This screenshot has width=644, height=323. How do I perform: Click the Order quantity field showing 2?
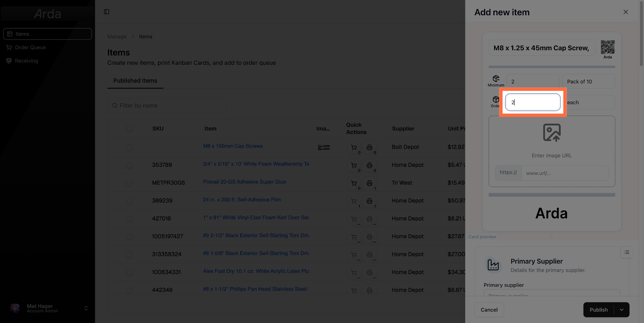[533, 102]
